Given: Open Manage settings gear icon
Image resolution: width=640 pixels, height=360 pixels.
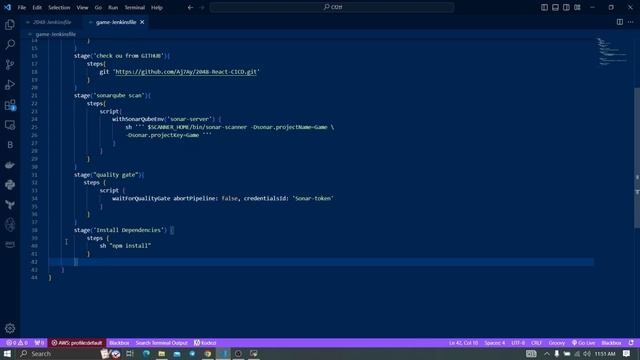Looking at the screenshot, I should 10,328.
